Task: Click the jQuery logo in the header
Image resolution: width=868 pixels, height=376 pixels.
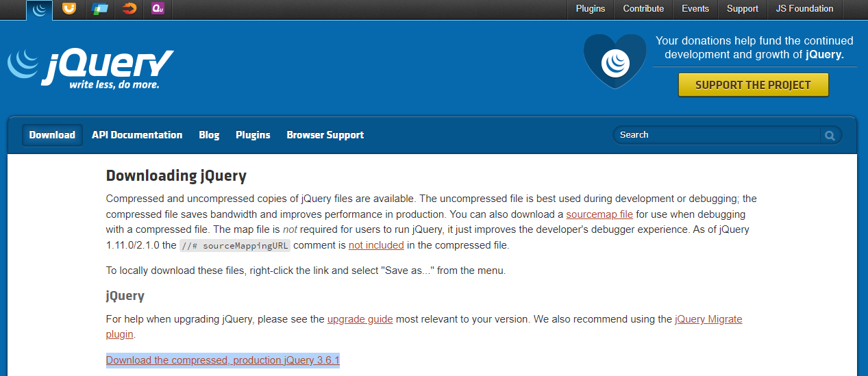Action: click(90, 67)
